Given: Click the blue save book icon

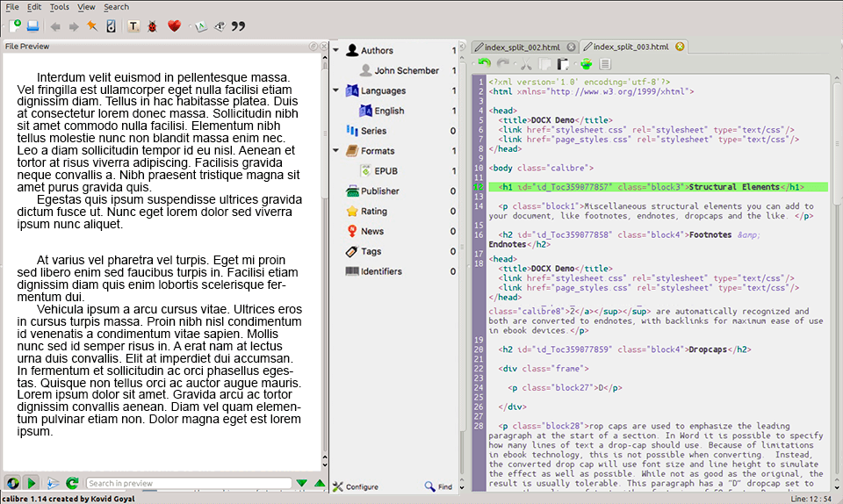Looking at the screenshot, I should (33, 25).
